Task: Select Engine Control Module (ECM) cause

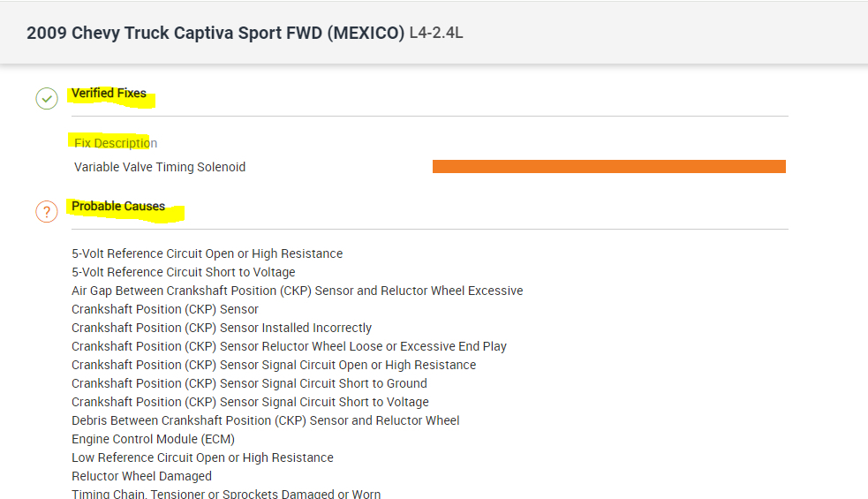Action: coord(153,439)
